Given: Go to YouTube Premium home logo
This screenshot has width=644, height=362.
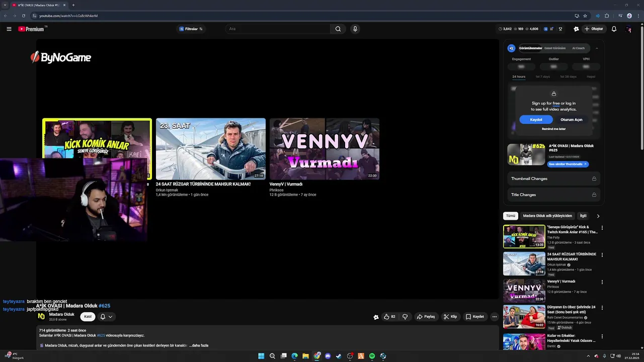Looking at the screenshot, I should (31, 29).
